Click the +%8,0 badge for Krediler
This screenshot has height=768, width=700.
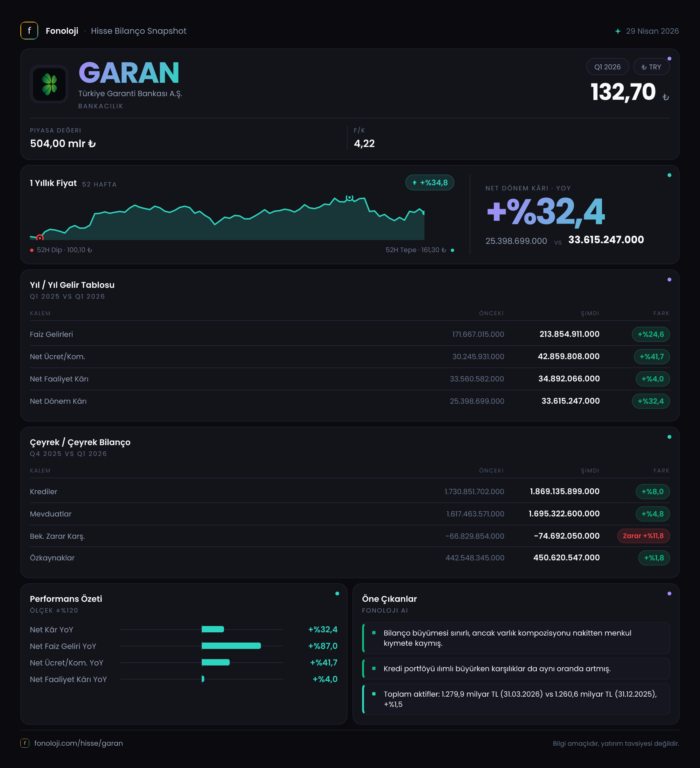pyautogui.click(x=652, y=491)
